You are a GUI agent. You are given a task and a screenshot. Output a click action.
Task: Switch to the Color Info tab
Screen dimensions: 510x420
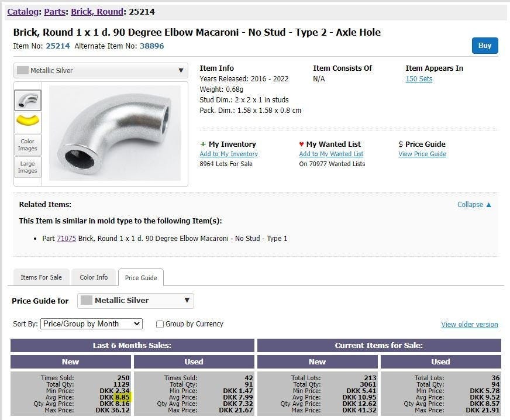click(94, 277)
